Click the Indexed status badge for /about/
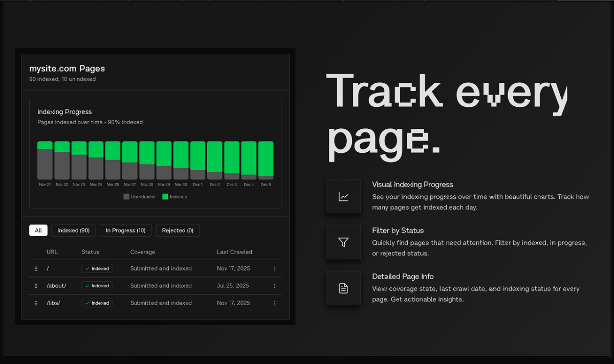The image size is (614, 364). coord(97,286)
